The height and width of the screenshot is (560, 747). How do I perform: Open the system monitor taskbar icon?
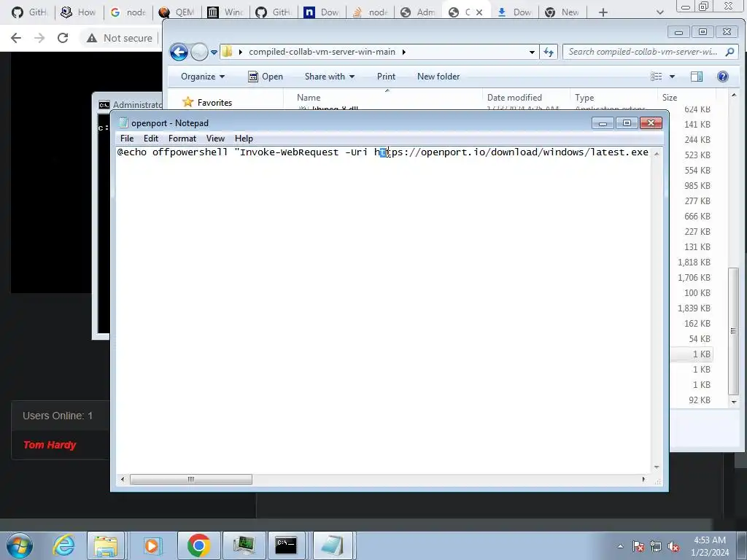(x=244, y=545)
